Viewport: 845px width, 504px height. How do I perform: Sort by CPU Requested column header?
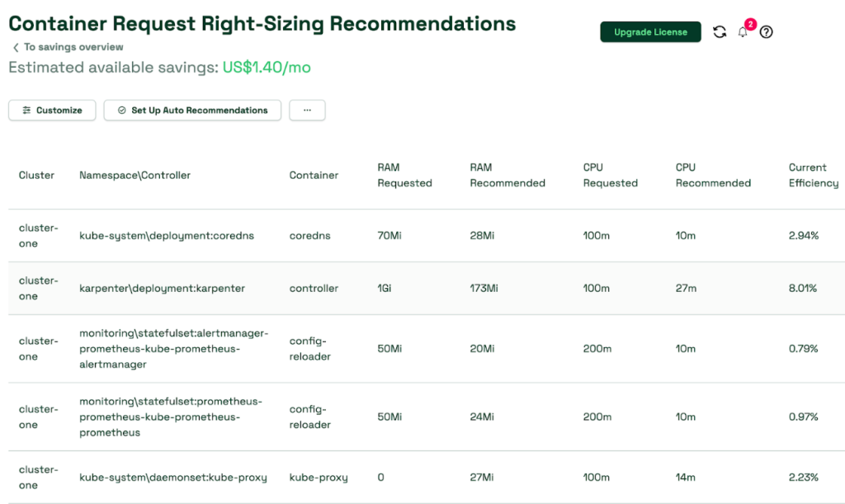pos(610,175)
